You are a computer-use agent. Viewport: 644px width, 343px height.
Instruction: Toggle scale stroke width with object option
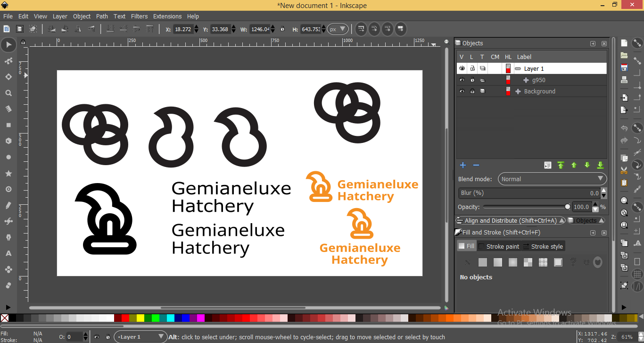[361, 29]
